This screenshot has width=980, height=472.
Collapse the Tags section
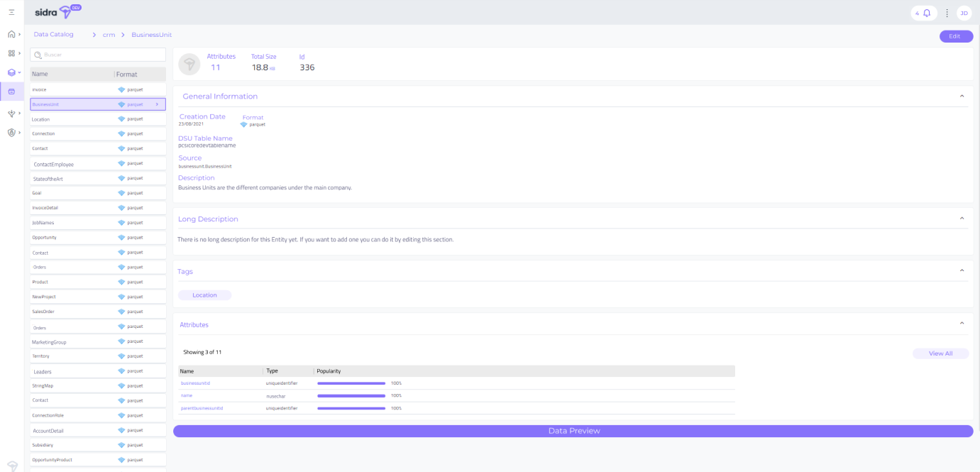click(962, 270)
